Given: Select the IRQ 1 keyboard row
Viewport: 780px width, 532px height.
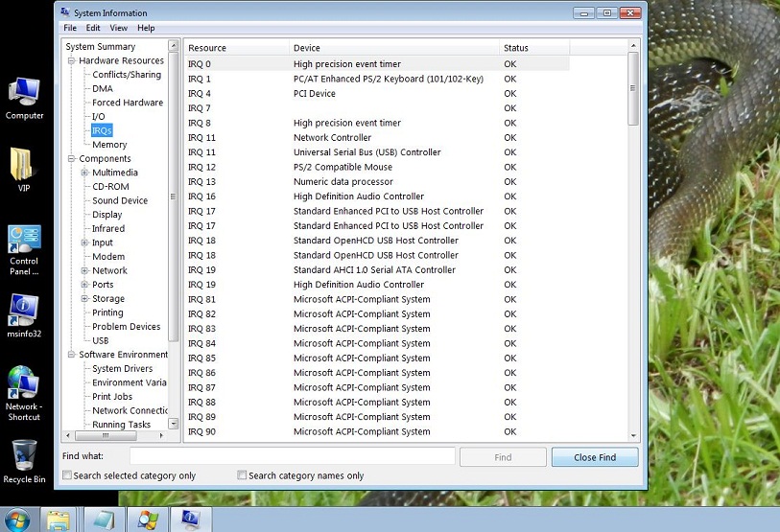Looking at the screenshot, I should 377,79.
